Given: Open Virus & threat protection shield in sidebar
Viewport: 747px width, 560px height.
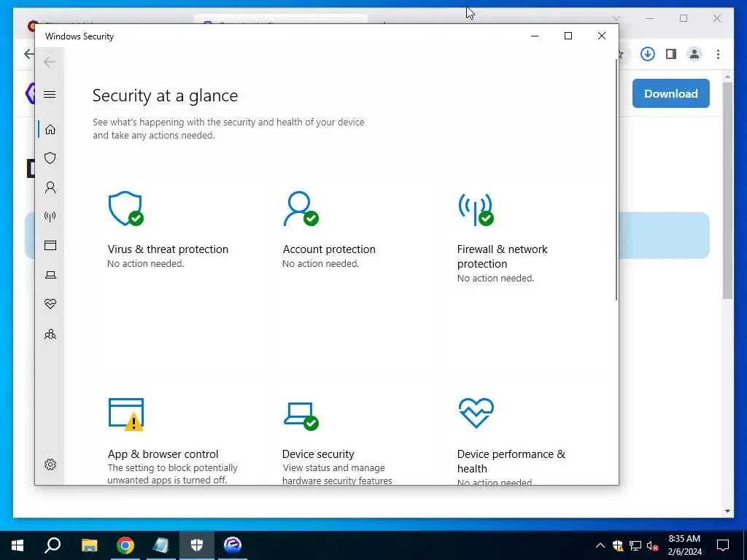Looking at the screenshot, I should click(x=50, y=158).
